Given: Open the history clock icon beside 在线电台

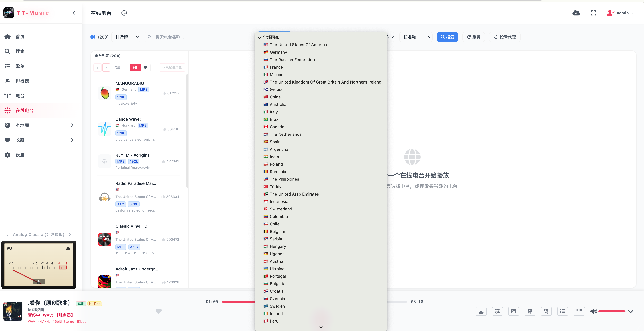Looking at the screenshot, I should (x=124, y=13).
